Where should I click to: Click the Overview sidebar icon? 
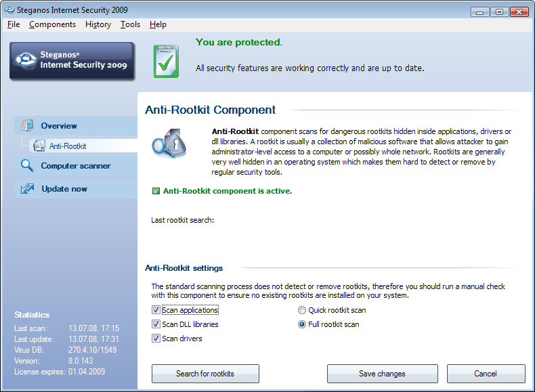[27, 125]
